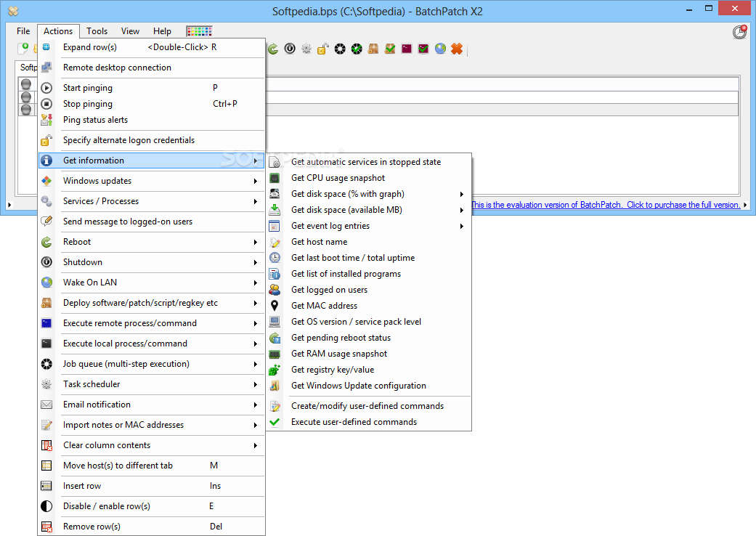Image resolution: width=756 pixels, height=536 pixels.
Task: Open the Tools menu
Action: (97, 31)
